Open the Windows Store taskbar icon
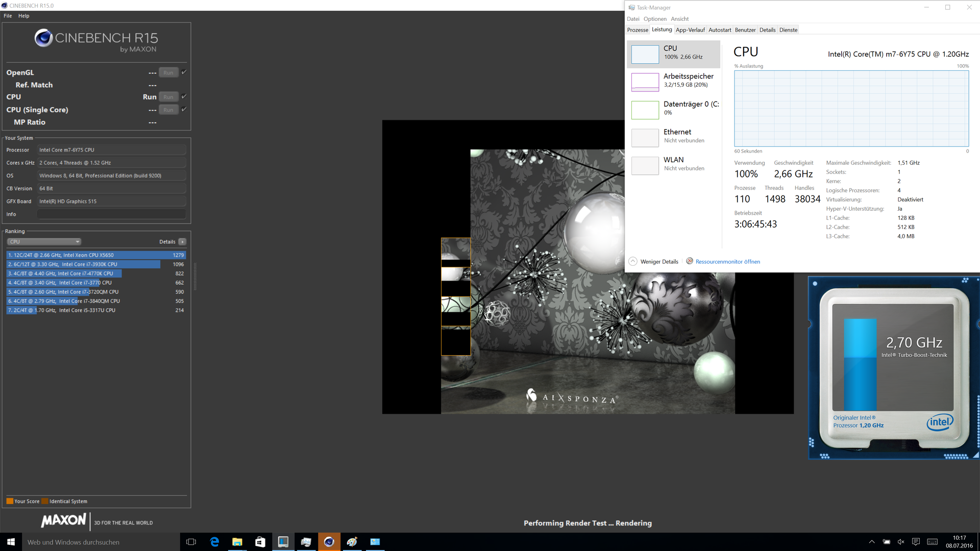 pyautogui.click(x=260, y=542)
